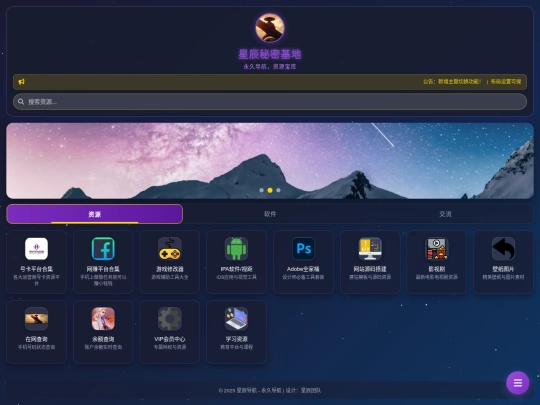Open the 影视剧 video player icon
540x405 pixels.
pos(437,249)
